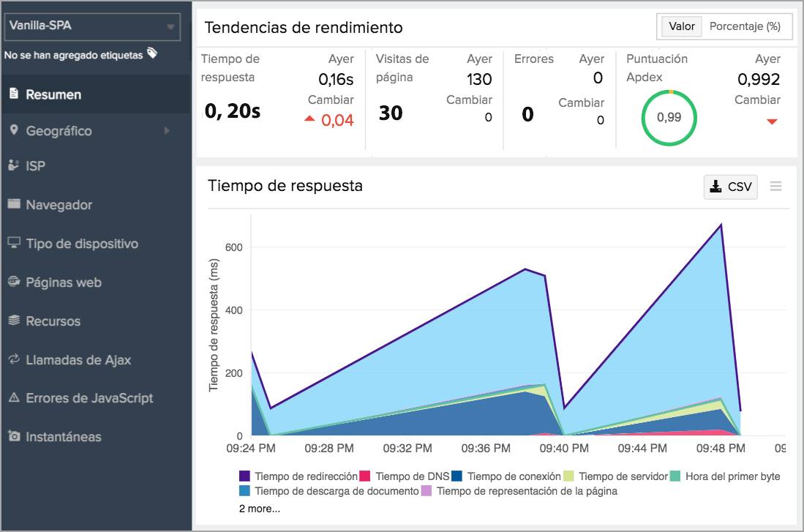The width and height of the screenshot is (804, 532).
Task: Click the Llamadas de Ajax arrows icon
Action: (x=14, y=359)
